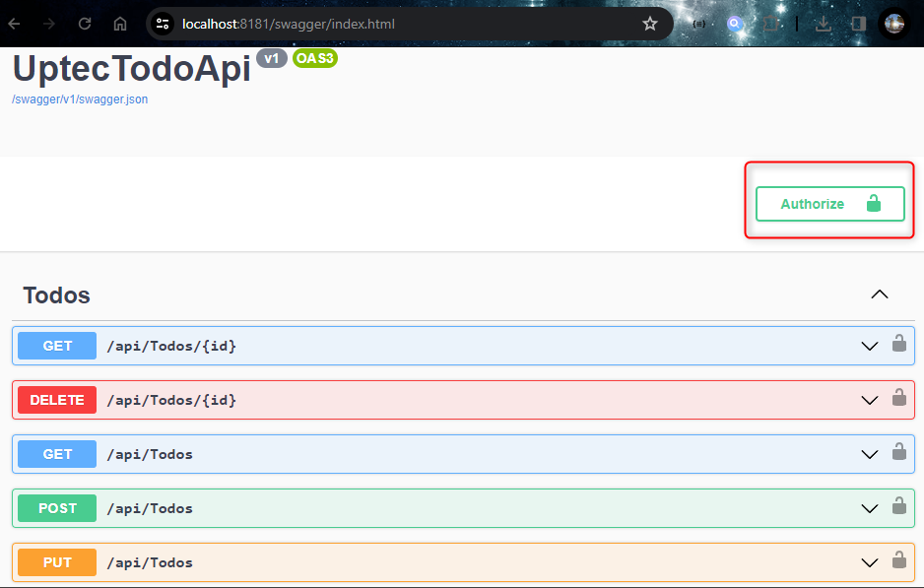Reload the page in the browser
The width and height of the screenshot is (924, 588).
85,24
